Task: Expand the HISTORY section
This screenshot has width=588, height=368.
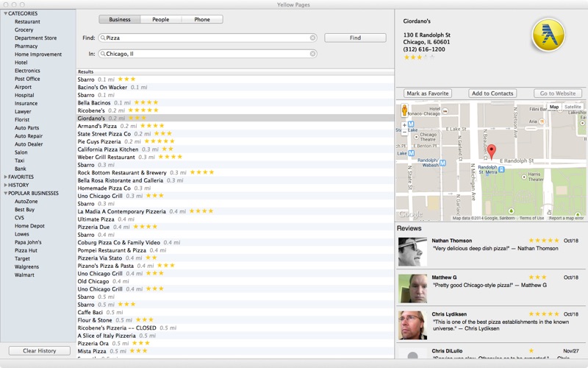Action: 6,185
